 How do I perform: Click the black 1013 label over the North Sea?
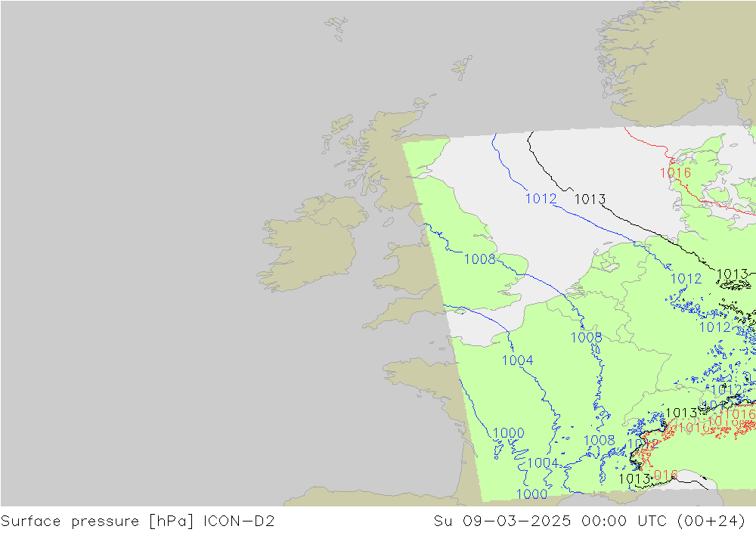coord(590,199)
